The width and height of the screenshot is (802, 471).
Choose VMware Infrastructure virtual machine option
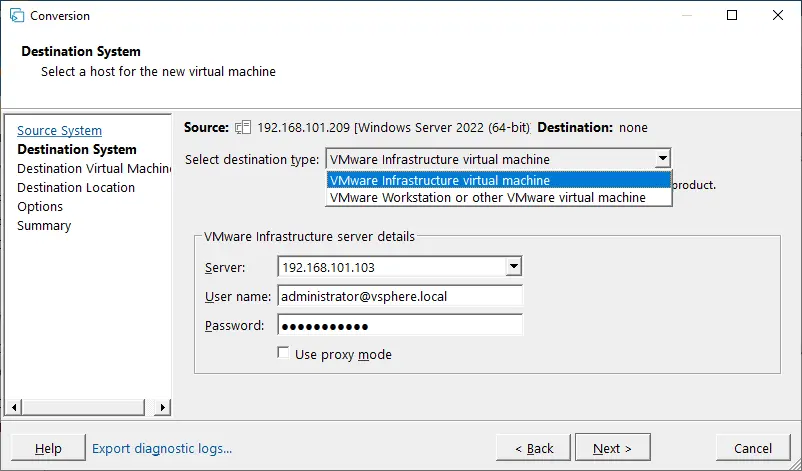point(499,180)
